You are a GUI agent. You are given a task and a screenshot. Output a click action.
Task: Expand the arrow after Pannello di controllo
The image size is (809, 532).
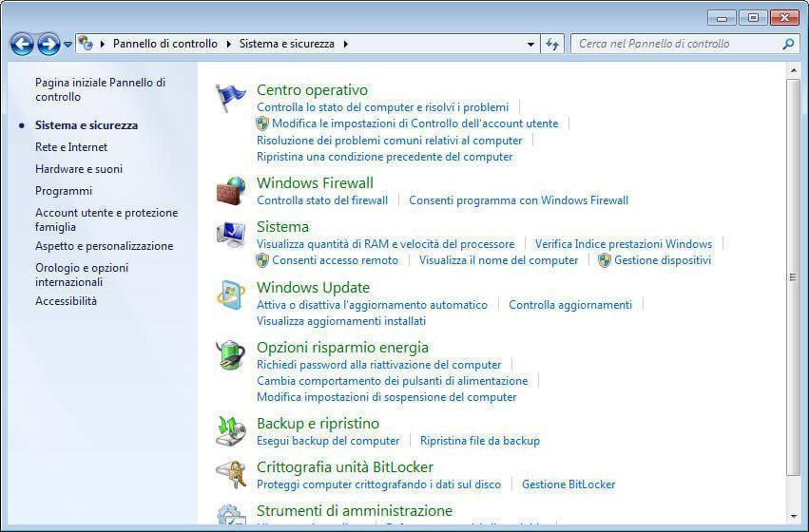(x=228, y=44)
